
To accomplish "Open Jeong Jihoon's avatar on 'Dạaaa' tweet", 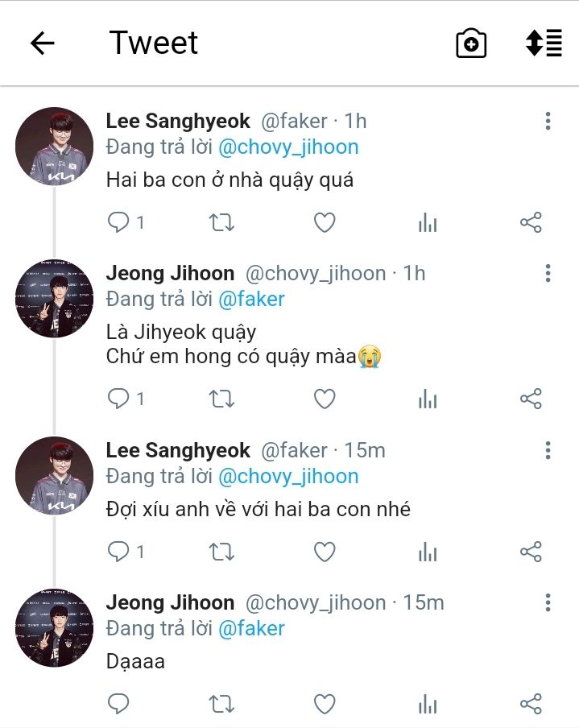I will 55,627.
